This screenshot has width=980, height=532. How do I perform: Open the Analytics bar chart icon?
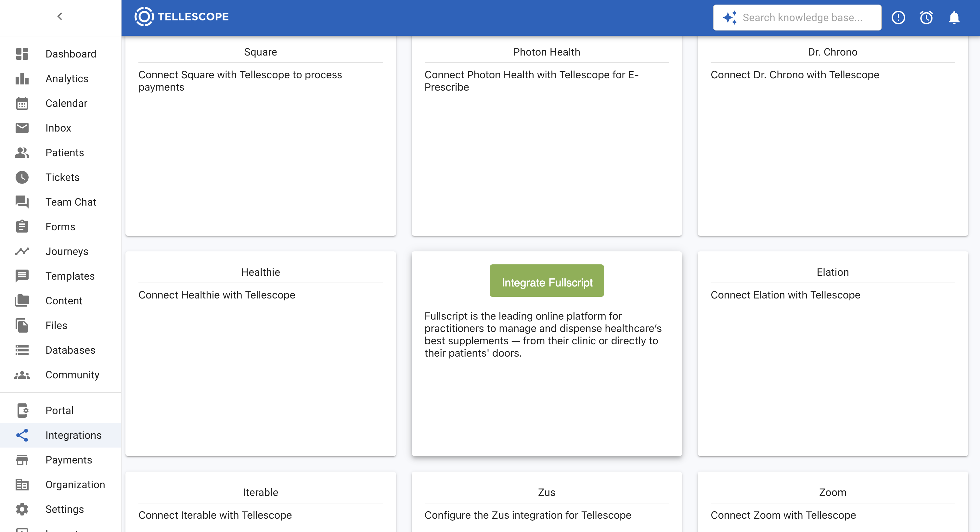tap(22, 78)
